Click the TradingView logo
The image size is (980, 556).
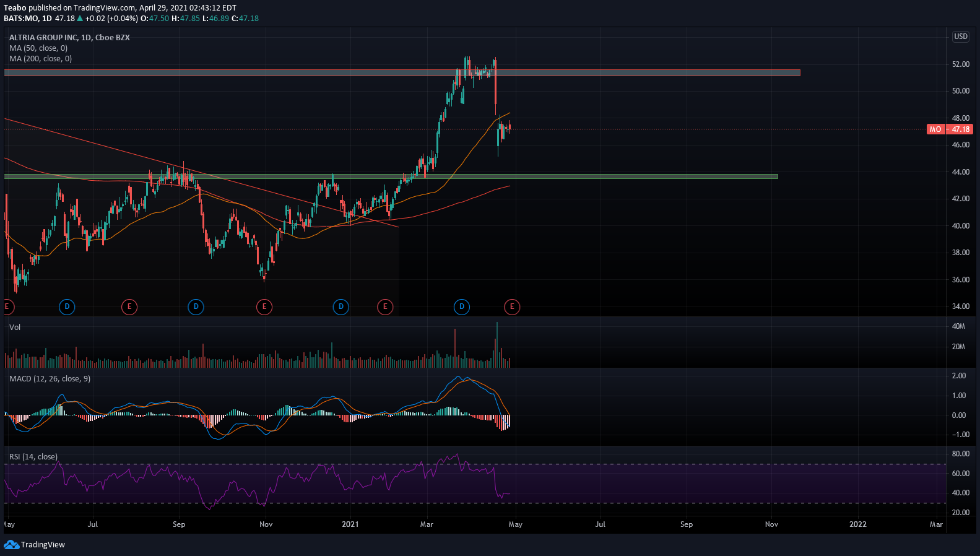point(34,545)
